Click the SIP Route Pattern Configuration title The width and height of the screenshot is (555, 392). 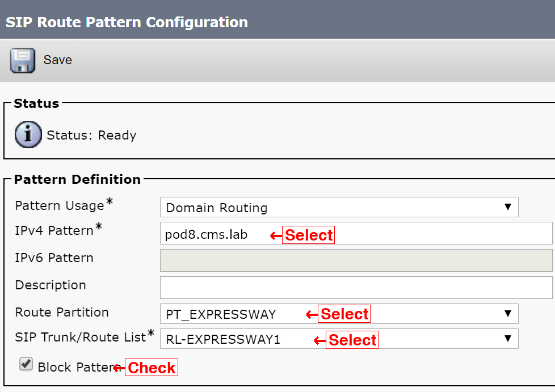127,22
